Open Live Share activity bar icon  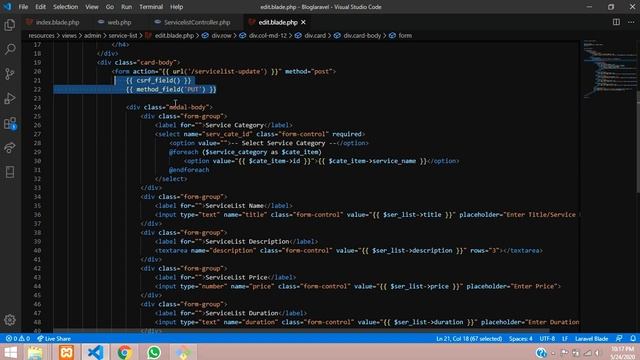(10, 147)
